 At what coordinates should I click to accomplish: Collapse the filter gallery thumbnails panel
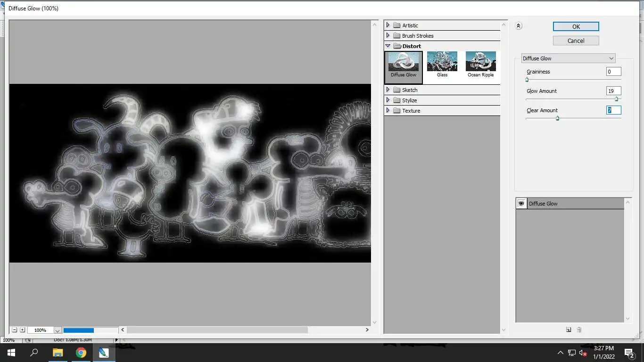[x=519, y=26]
